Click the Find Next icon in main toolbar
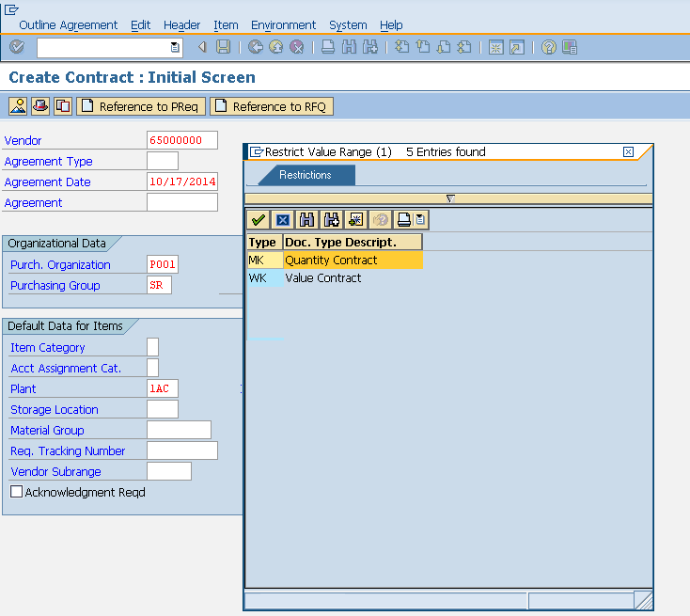 point(370,47)
